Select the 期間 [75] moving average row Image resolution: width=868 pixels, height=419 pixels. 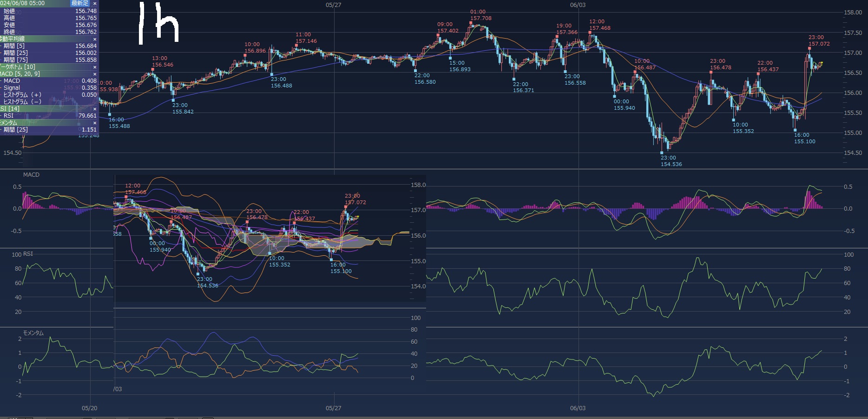46,60
